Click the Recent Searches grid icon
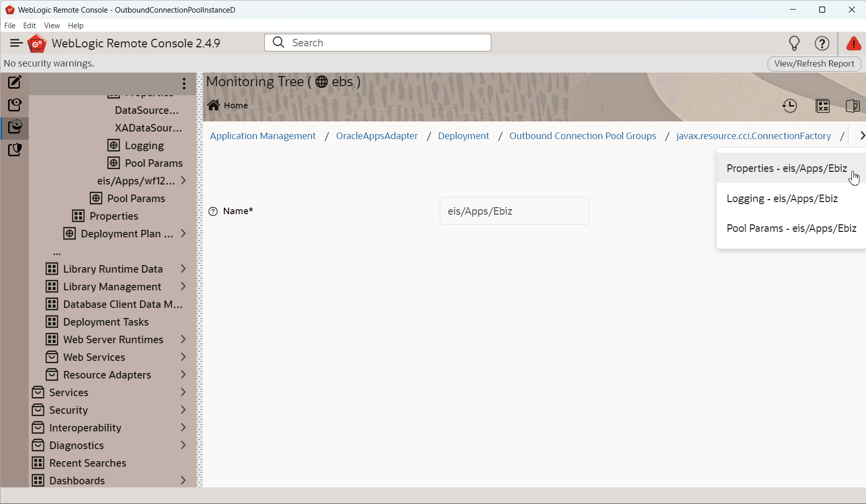Viewport: 866px width, 504px height. tap(38, 463)
